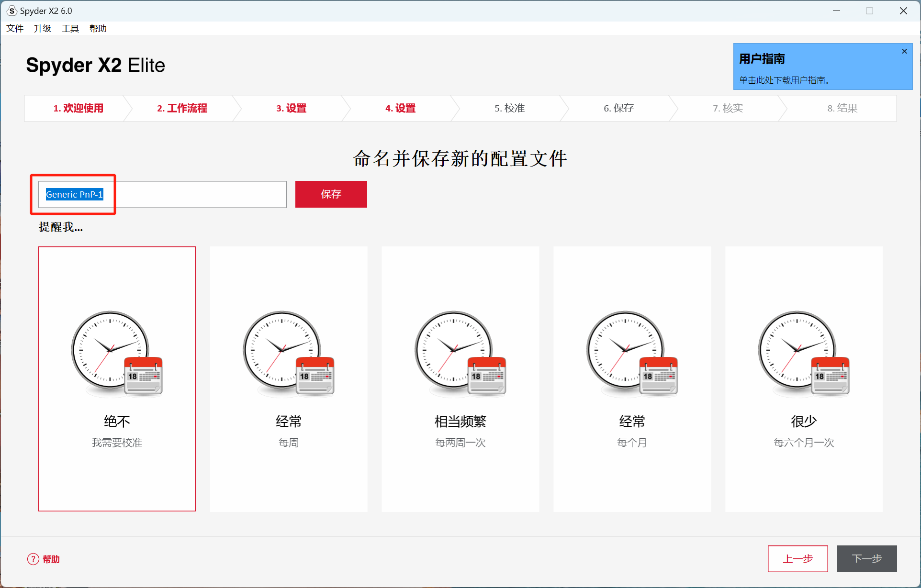921x588 pixels.
Task: Click the Spyder app icon in title bar
Action: (12, 11)
